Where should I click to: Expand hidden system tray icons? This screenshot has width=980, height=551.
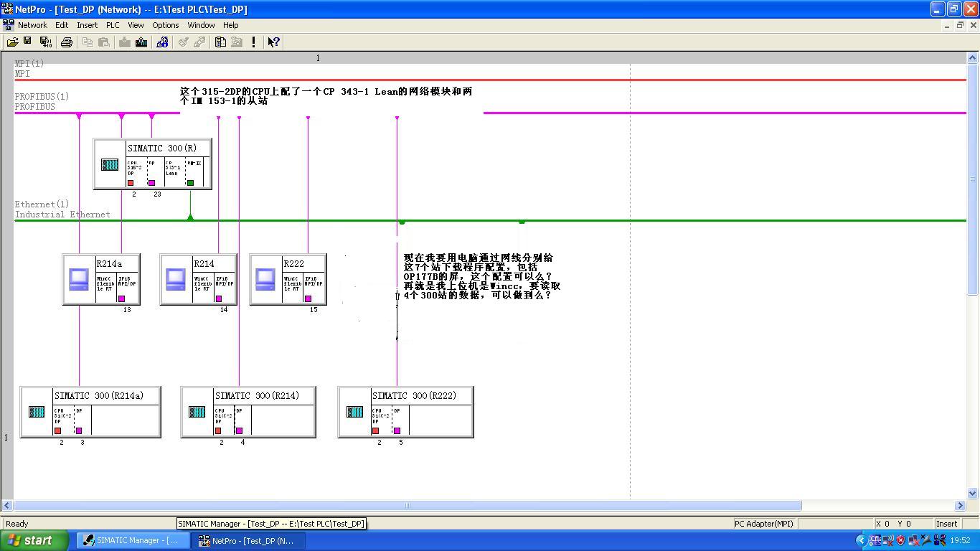click(862, 540)
